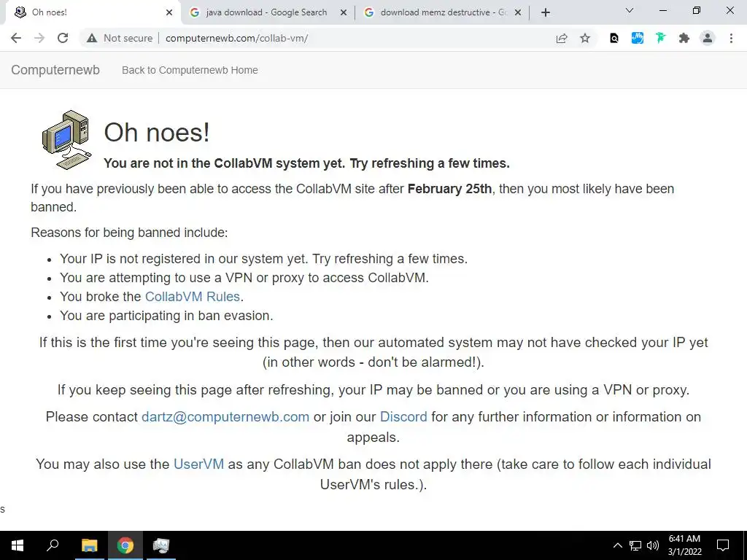The image size is (747, 560).
Task: Switch to download memz destructive tab
Action: [441, 12]
